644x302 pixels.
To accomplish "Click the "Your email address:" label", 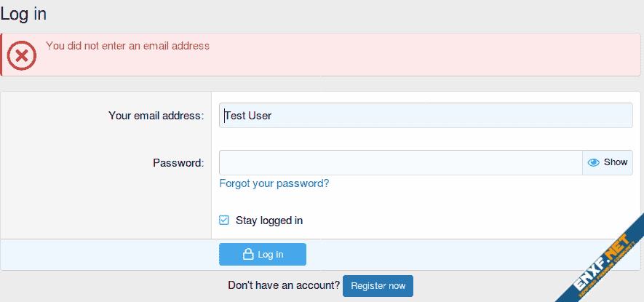I will [156, 116].
